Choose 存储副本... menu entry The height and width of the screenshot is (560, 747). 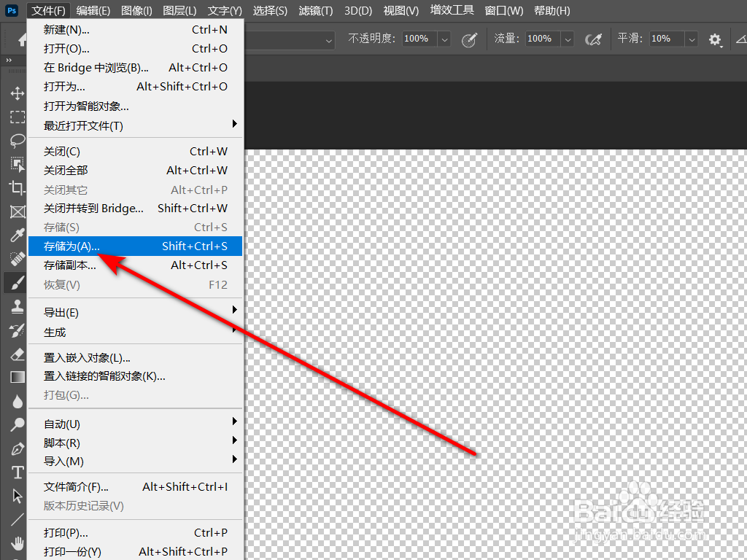tap(135, 265)
